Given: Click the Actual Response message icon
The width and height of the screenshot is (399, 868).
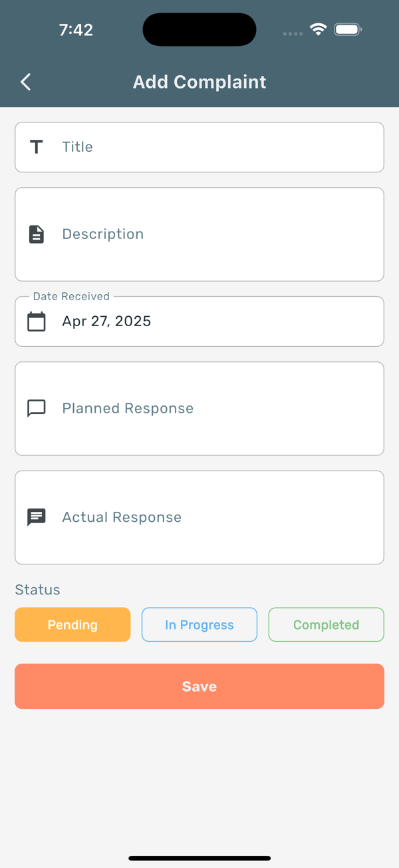Looking at the screenshot, I should (37, 517).
